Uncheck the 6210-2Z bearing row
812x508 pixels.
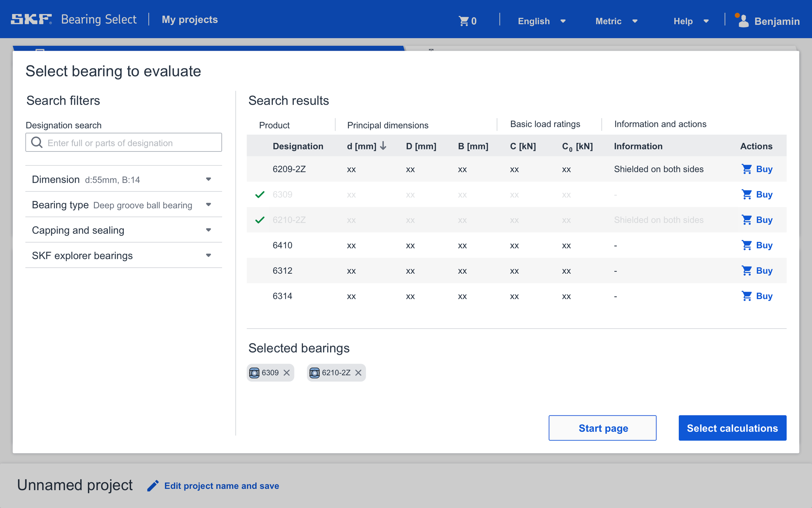[x=260, y=220]
